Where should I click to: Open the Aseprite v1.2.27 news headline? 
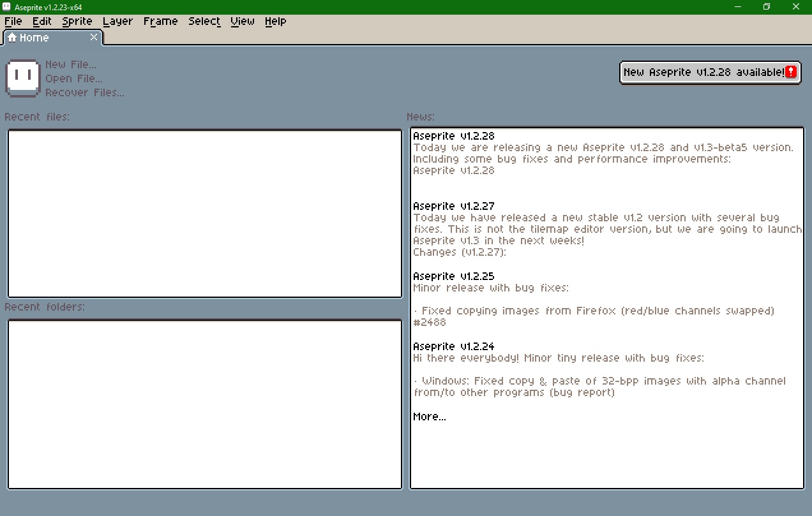click(454, 206)
